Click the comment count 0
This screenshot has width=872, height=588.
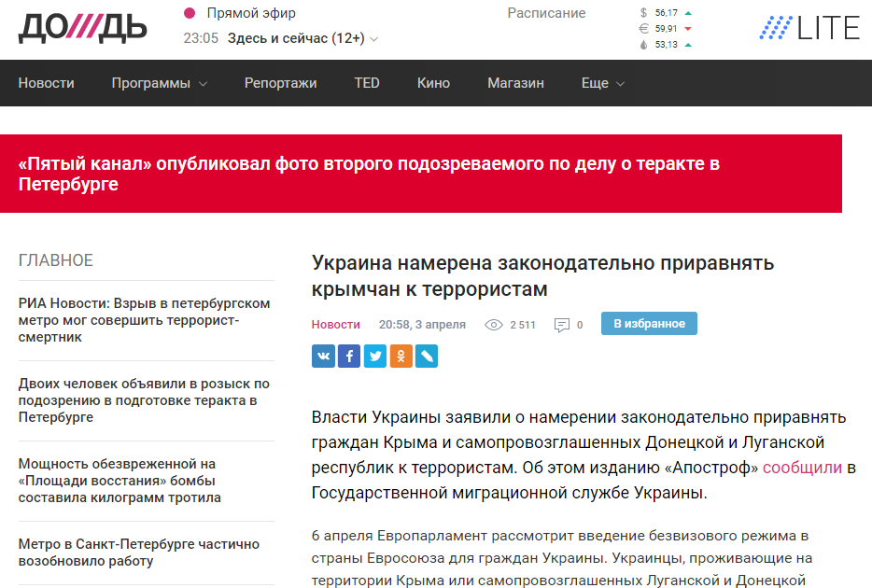[580, 325]
